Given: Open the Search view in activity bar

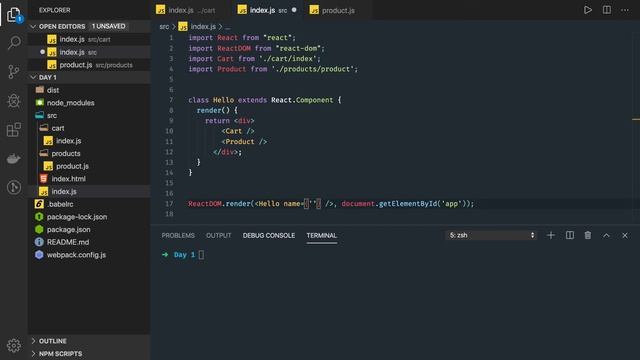Looking at the screenshot, I should pyautogui.click(x=14, y=42).
